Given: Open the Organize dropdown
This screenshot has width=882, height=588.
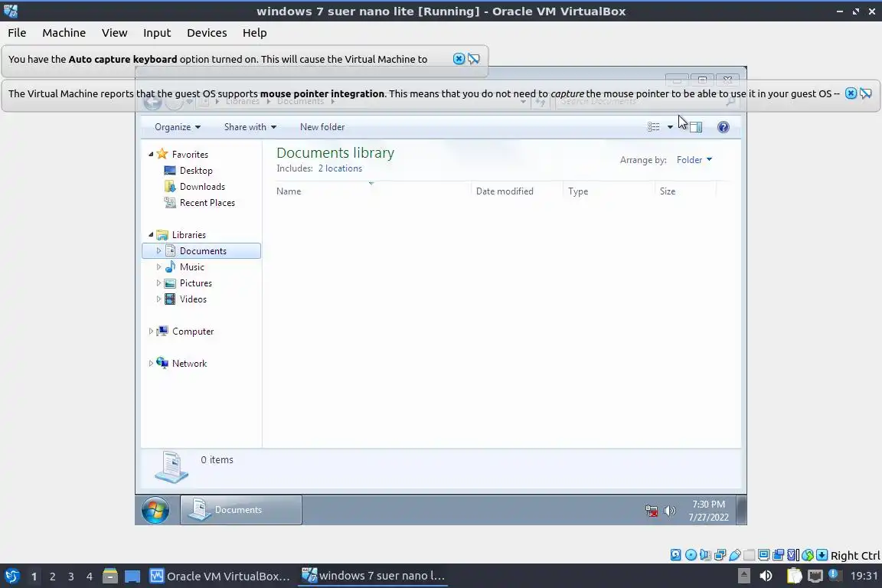Looking at the screenshot, I should 178,127.
